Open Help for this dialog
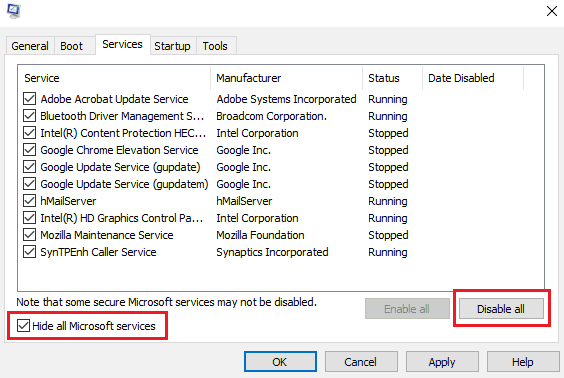 pos(523,361)
